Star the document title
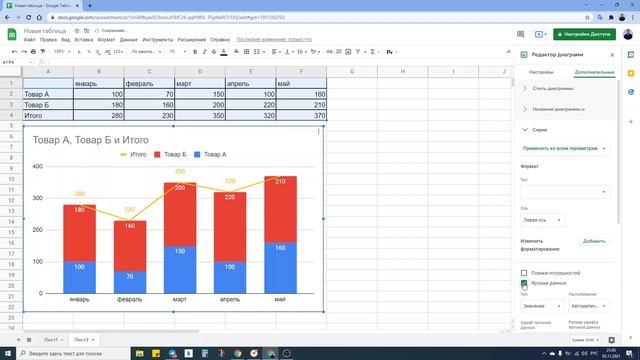Image resolution: width=640 pixels, height=360 pixels. pyautogui.click(x=77, y=31)
